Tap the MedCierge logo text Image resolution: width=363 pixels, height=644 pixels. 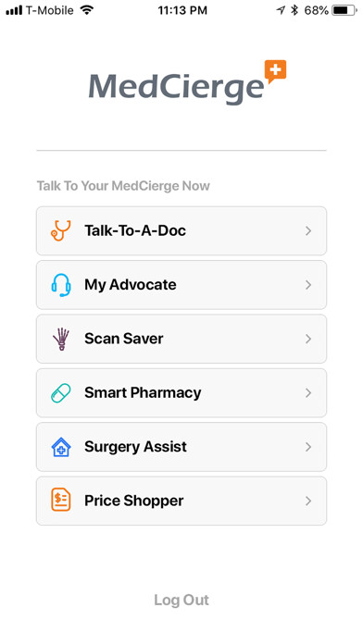pos(176,88)
